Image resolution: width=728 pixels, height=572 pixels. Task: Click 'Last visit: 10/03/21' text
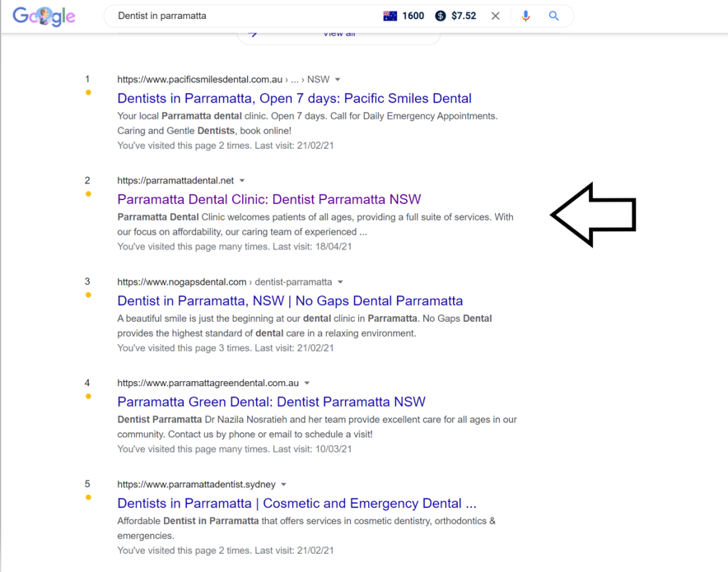tap(312, 449)
